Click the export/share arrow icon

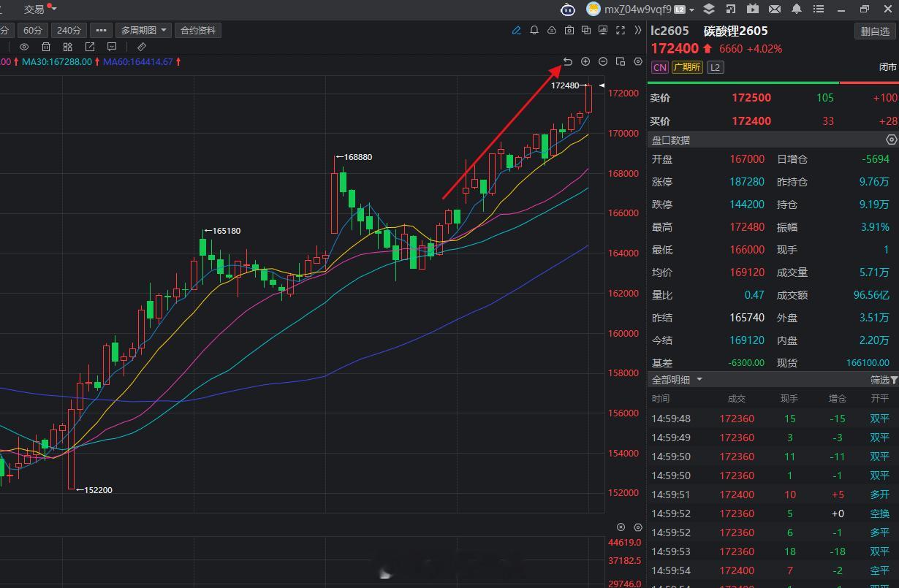point(90,47)
